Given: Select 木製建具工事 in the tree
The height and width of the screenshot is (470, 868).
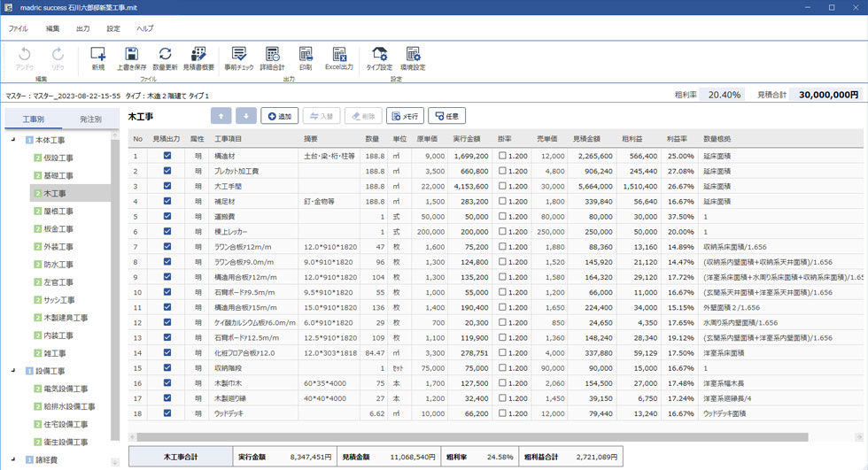Looking at the screenshot, I should tap(66, 318).
